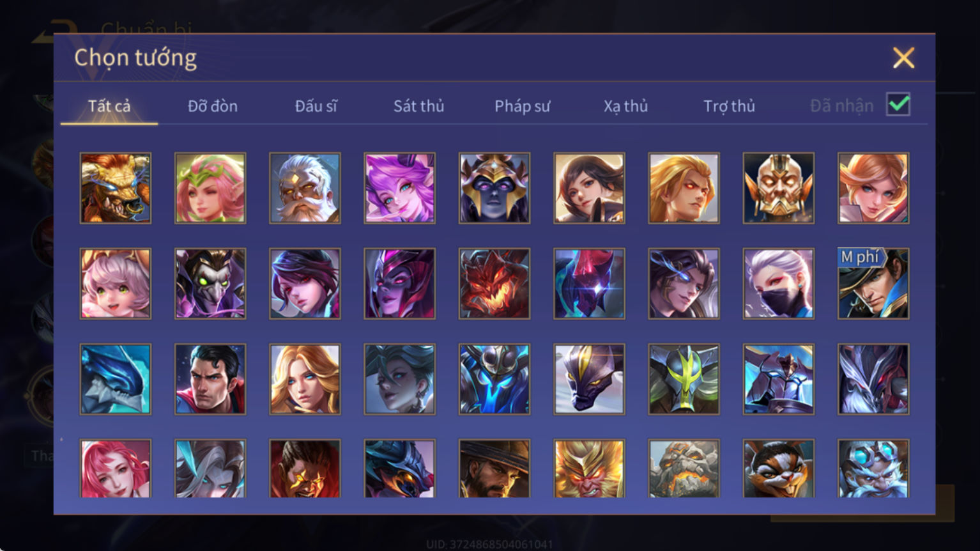Viewport: 980px width, 551px height.
Task: Select the white-bearded old man hero portrait
Action: click(x=305, y=188)
